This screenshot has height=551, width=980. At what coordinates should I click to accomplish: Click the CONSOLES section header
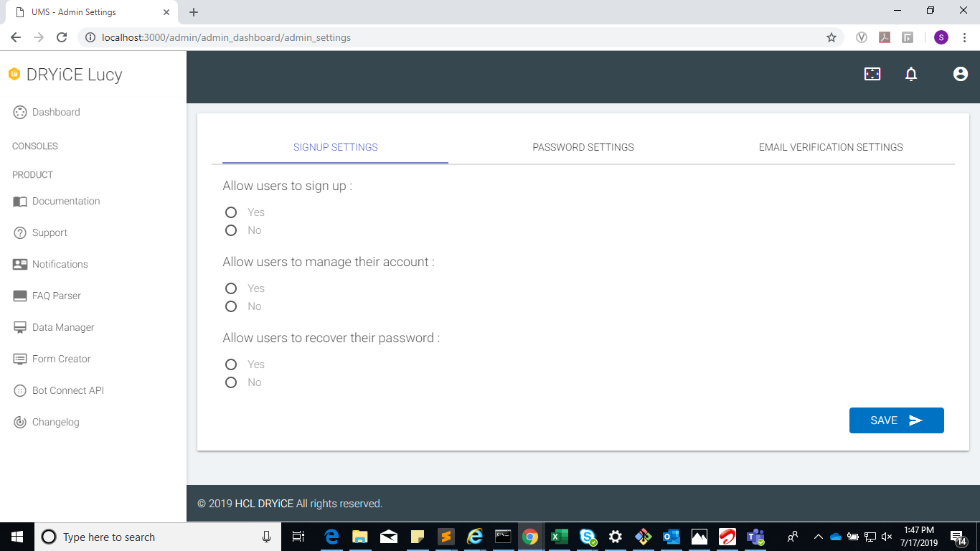tap(35, 146)
